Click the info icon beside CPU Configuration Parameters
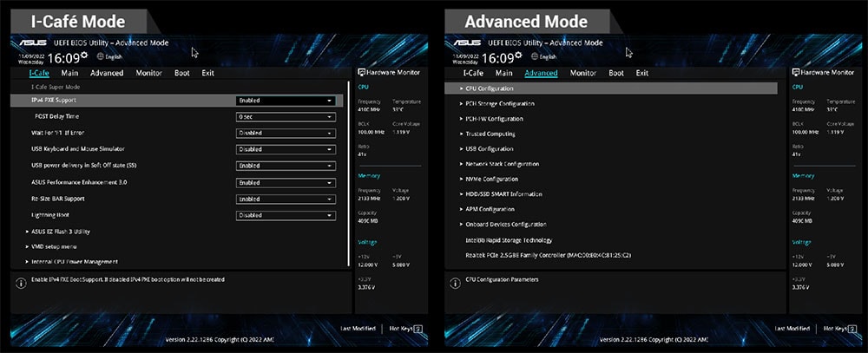The height and width of the screenshot is (353, 868). (x=455, y=284)
